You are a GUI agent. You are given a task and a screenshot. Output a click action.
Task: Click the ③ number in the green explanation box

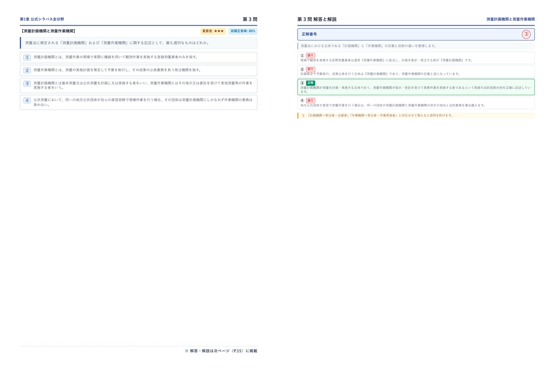tap(302, 83)
